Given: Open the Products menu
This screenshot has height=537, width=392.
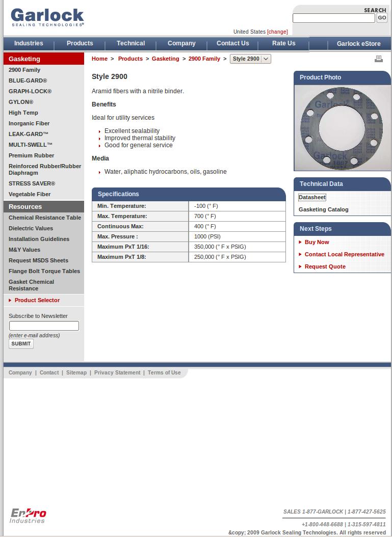Looking at the screenshot, I should (x=80, y=43).
